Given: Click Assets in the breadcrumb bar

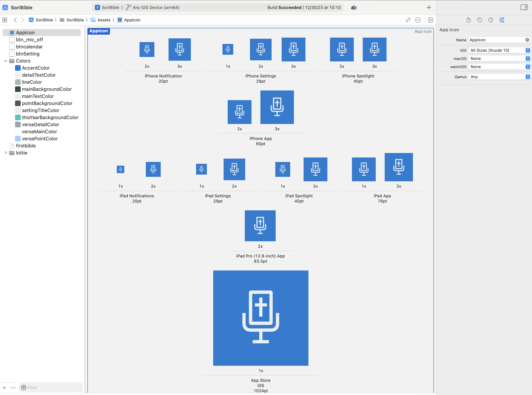Looking at the screenshot, I should click(x=100, y=20).
